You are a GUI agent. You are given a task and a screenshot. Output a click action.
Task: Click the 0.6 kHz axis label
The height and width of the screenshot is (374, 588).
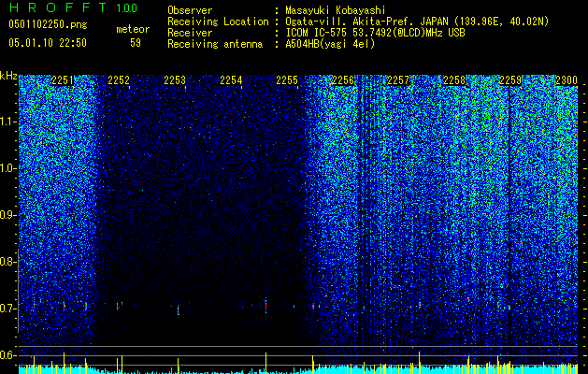click(7, 355)
